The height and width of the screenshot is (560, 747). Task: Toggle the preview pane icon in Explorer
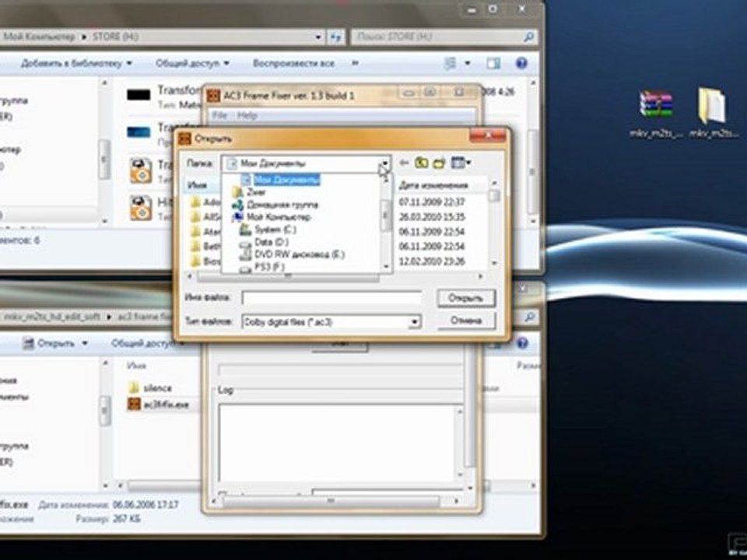coord(493,63)
